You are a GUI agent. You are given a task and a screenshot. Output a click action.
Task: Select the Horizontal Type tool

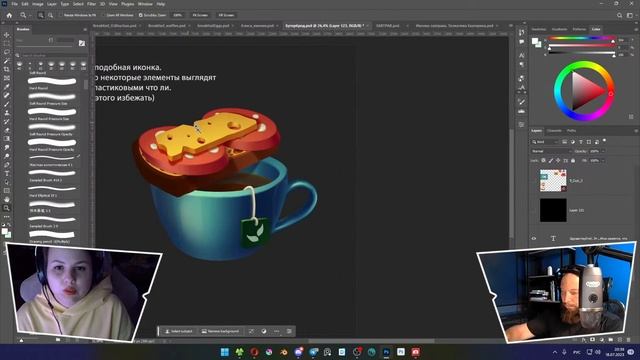click(x=7, y=173)
